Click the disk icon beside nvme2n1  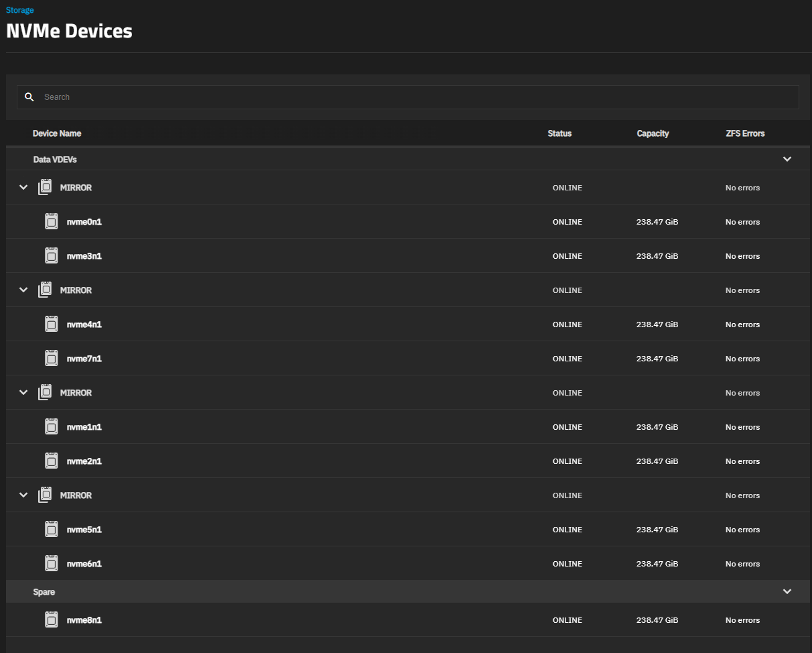click(52, 461)
